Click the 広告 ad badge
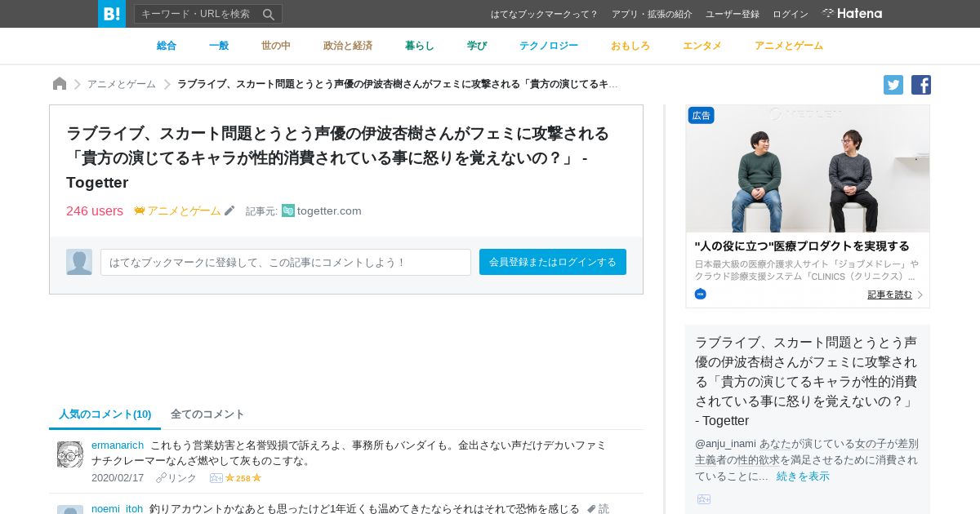Viewport: 980px width, 514px height. [702, 115]
